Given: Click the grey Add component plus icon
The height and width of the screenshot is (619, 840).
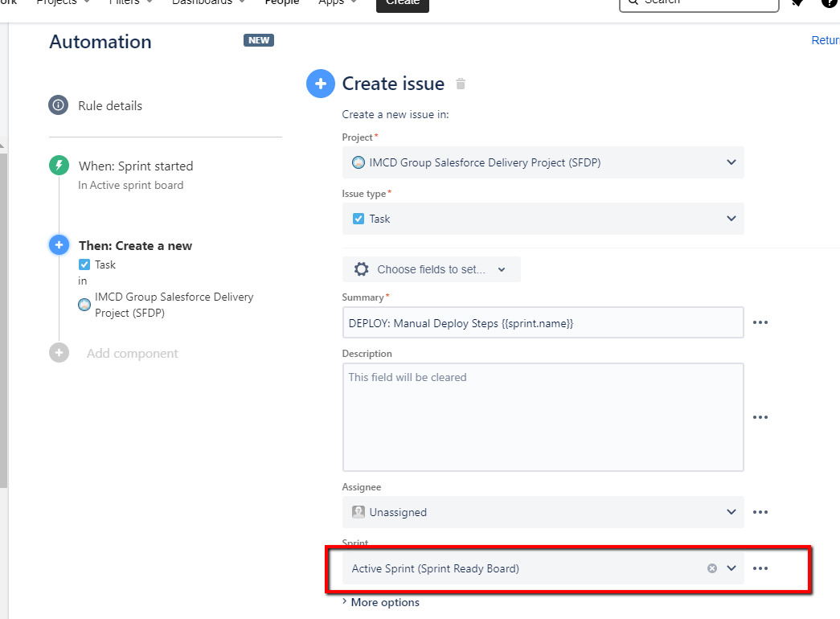Looking at the screenshot, I should (x=59, y=353).
